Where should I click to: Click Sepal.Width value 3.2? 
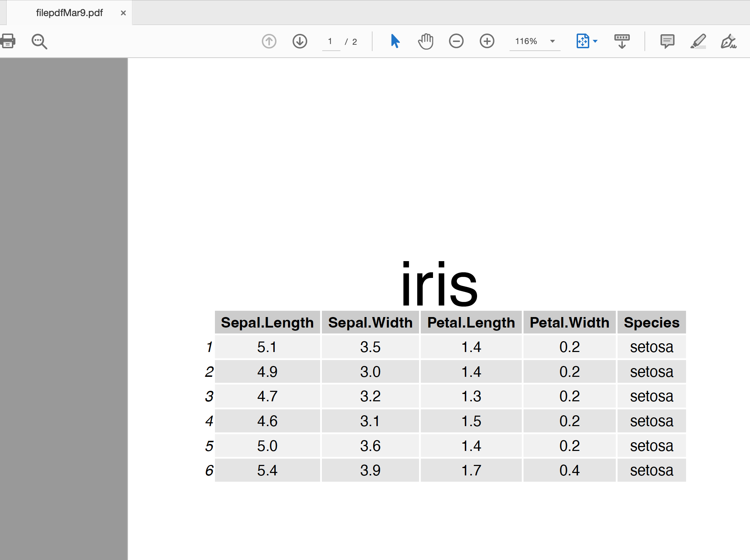click(x=370, y=396)
